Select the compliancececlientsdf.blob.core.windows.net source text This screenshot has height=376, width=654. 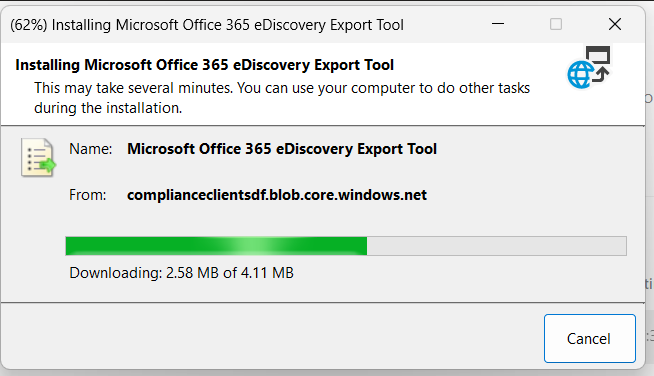pos(277,195)
